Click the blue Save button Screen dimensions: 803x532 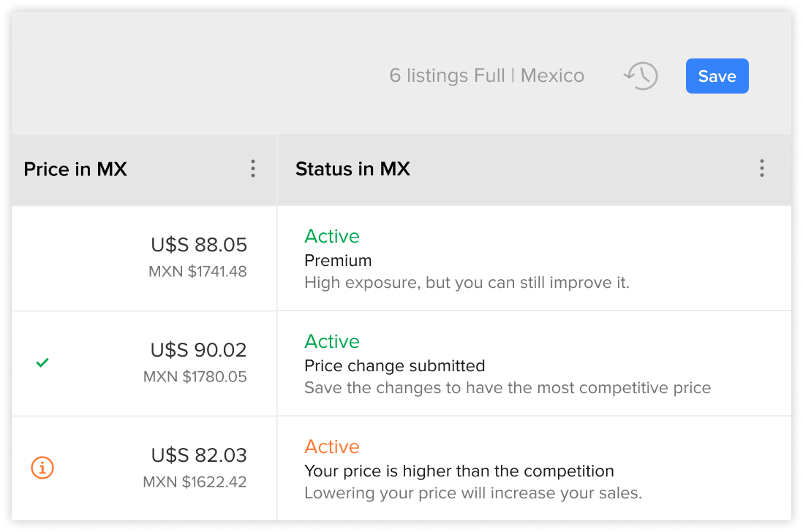717,76
